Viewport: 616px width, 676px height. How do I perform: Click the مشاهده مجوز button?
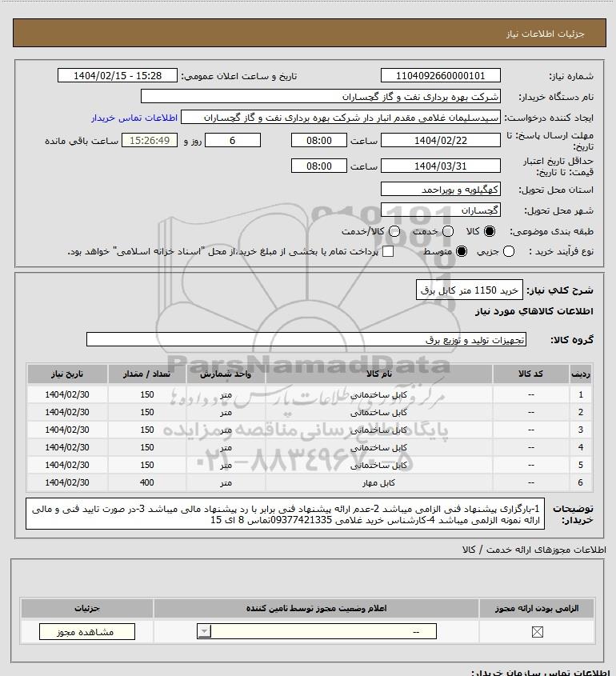click(87, 632)
